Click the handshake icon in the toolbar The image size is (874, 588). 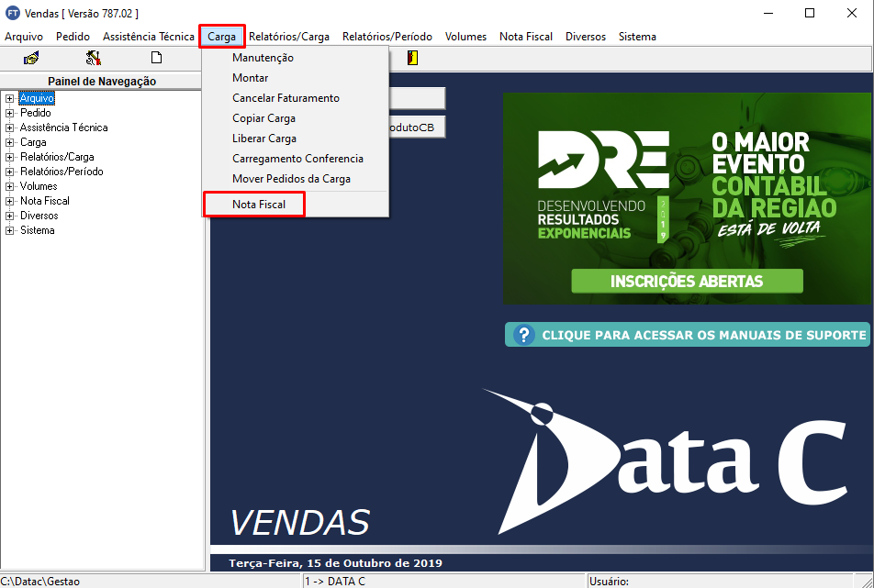coord(31,58)
